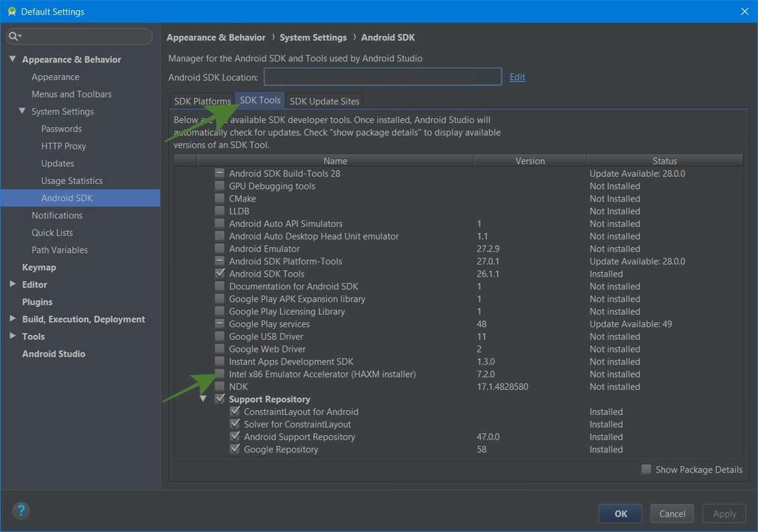Click the NDK version 17.1.4828580

click(x=502, y=387)
